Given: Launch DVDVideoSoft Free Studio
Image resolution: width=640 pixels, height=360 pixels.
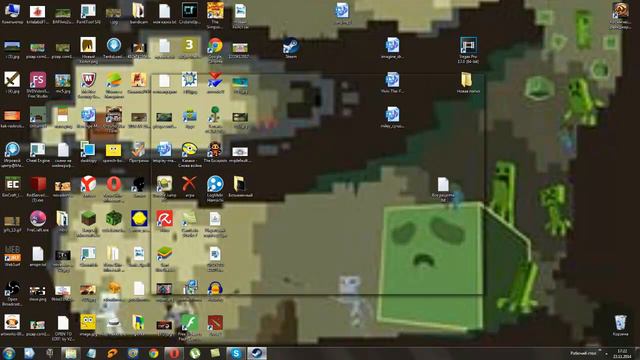Looking at the screenshot, I should [38, 80].
